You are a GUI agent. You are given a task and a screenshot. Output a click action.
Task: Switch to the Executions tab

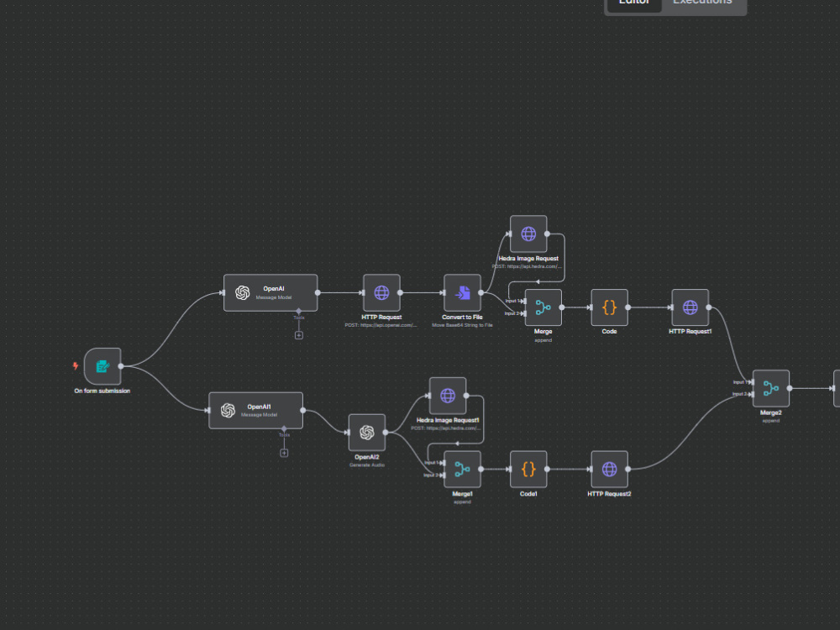(x=702, y=3)
